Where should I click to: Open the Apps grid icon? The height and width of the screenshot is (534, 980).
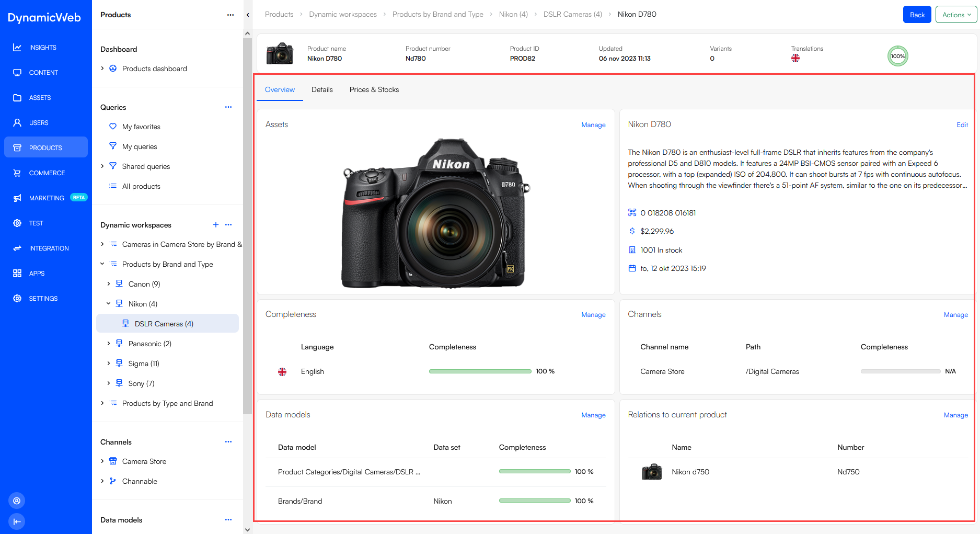pos(17,274)
